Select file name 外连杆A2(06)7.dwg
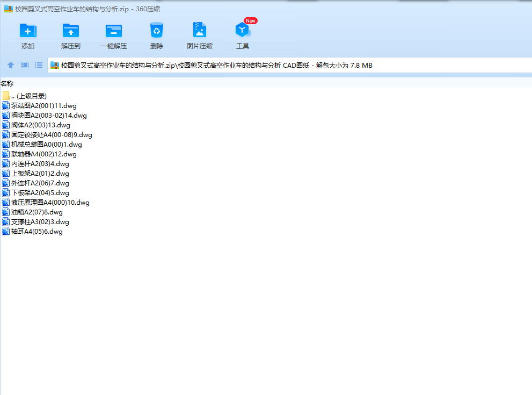This screenshot has width=532, height=395. click(40, 183)
